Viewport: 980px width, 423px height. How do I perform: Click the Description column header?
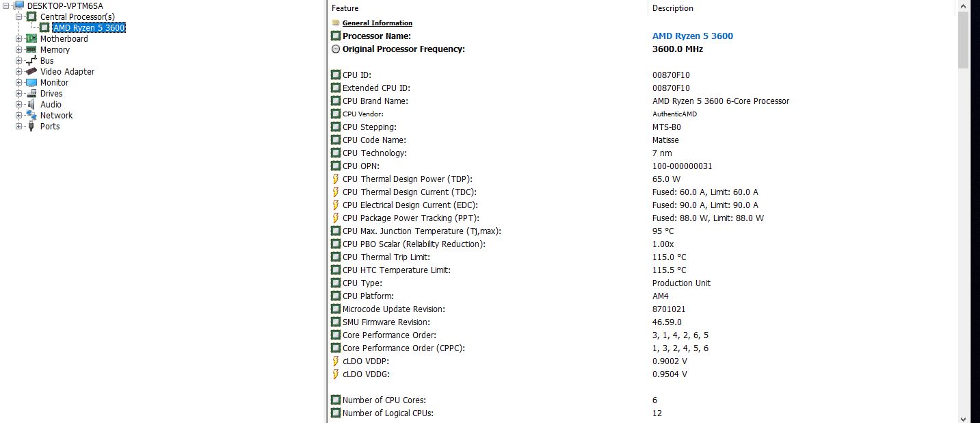tap(802, 8)
